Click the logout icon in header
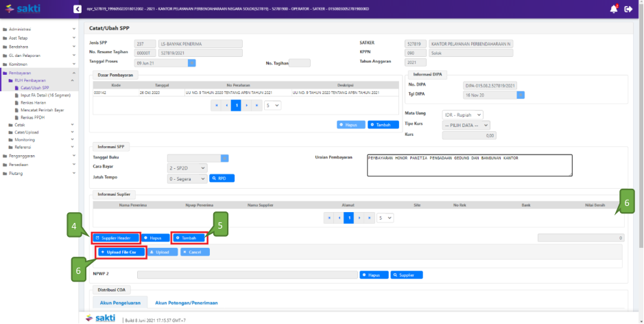Screen dimensions: 644x324 628,9
